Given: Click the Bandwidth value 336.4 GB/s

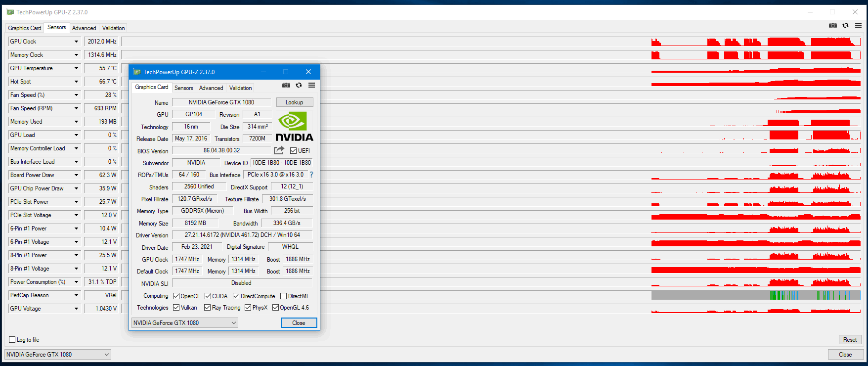Looking at the screenshot, I should coord(287,223).
